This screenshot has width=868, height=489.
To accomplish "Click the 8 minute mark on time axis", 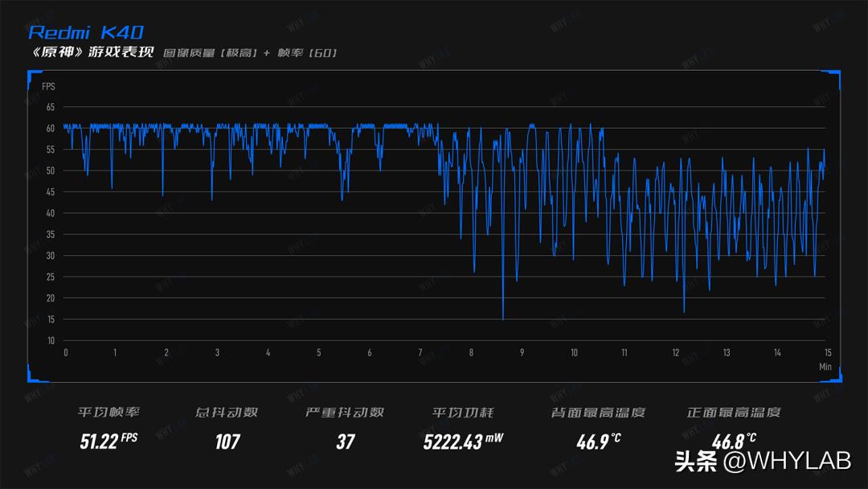I will 471,353.
